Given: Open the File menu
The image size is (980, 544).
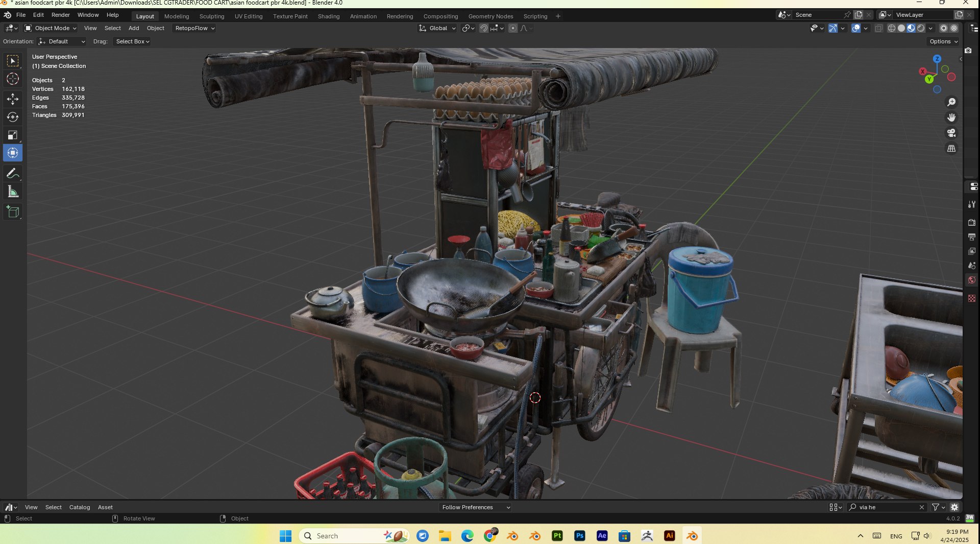Looking at the screenshot, I should tap(21, 15).
